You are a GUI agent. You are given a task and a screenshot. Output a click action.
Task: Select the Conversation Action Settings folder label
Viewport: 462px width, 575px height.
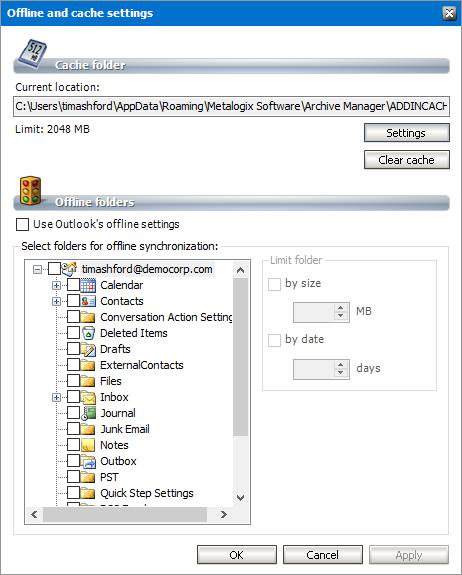pyautogui.click(x=166, y=317)
